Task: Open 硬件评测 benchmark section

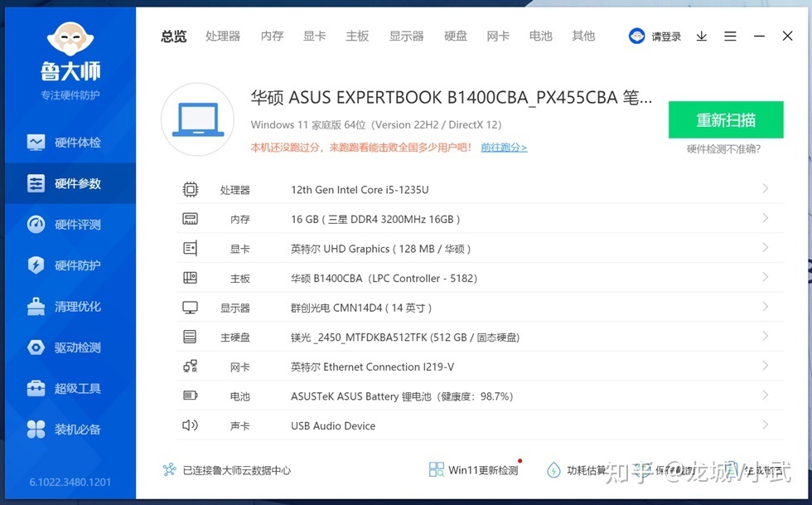Action: click(x=70, y=224)
